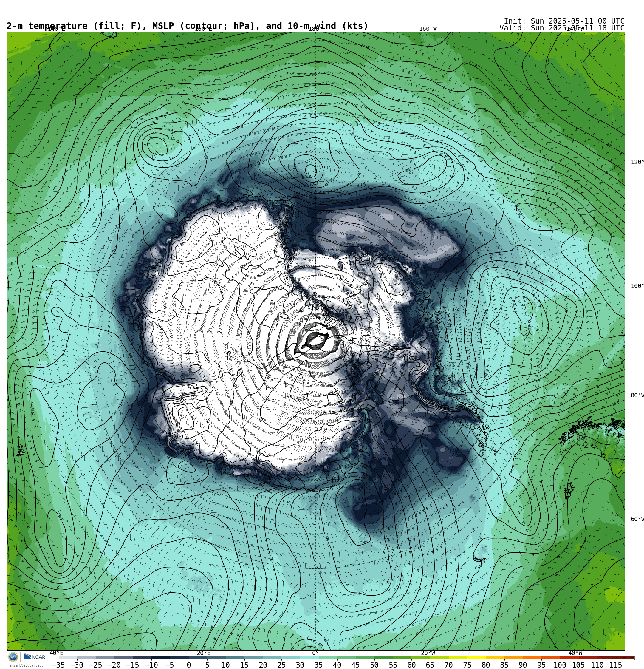Click the colorbar label '25'
The height and width of the screenshot is (669, 644).
click(x=281, y=665)
